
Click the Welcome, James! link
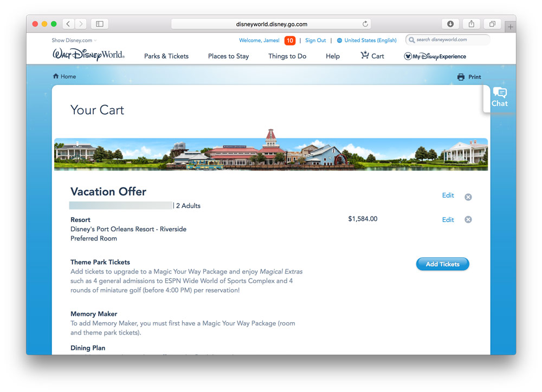[259, 41]
